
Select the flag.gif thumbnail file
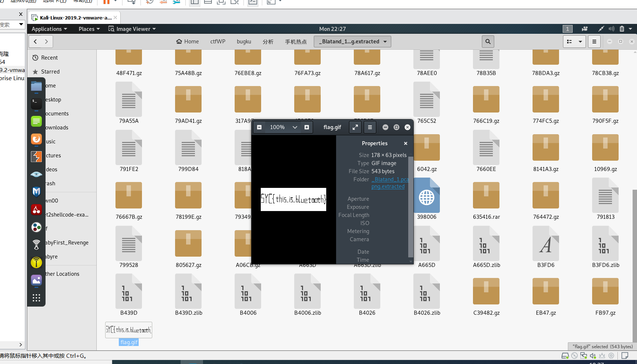point(129,330)
